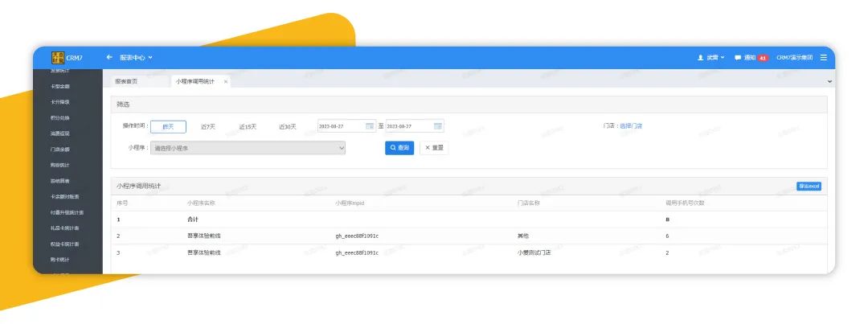Image resolution: width=868 pixels, height=324 pixels.
Task: Click CRM7演示集团 in the header
Action: click(794, 58)
